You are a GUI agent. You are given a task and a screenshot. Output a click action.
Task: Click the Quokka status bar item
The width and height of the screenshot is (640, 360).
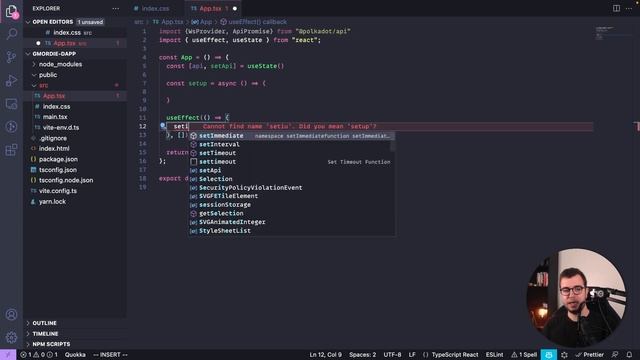(75, 355)
